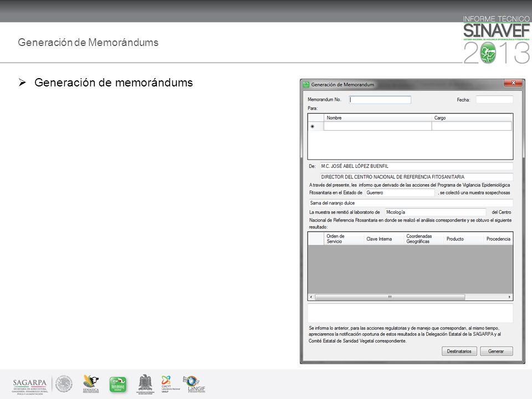The width and height of the screenshot is (532, 399).
Task: Click the CIACYT logo in footer
Action: 170,384
